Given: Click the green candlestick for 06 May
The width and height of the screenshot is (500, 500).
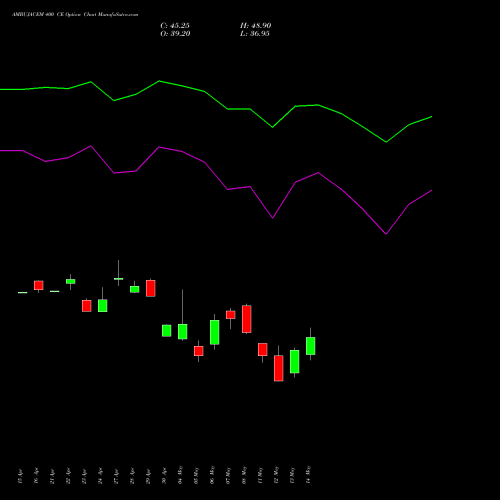Looking at the screenshot, I should click(215, 332).
